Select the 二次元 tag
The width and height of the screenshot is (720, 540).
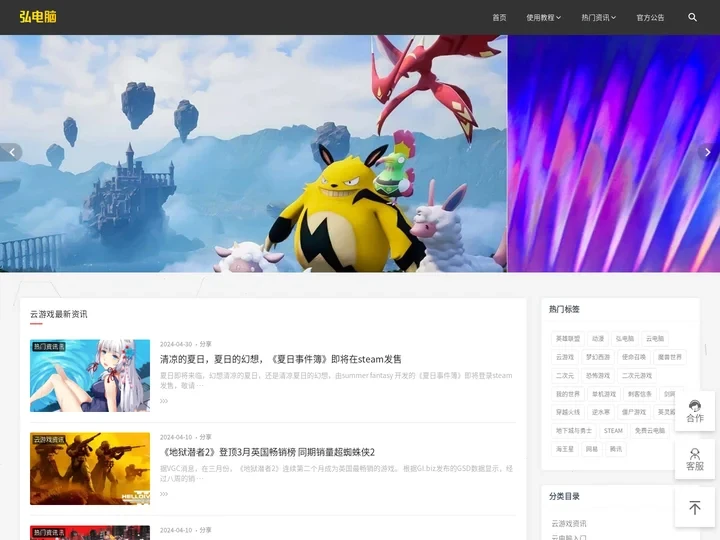[565, 376]
